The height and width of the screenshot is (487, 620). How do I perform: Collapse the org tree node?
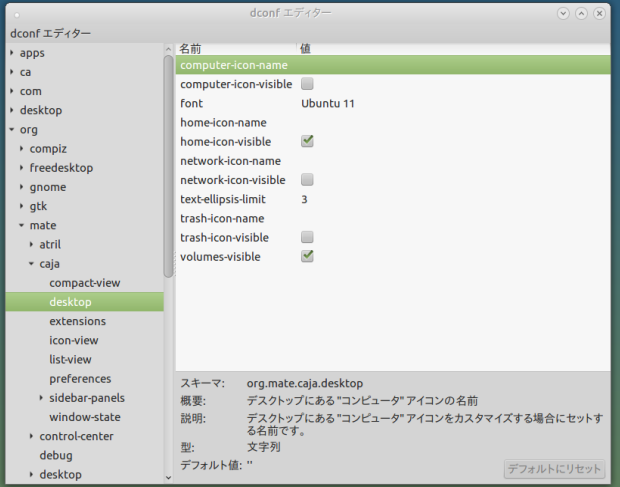tap(12, 129)
